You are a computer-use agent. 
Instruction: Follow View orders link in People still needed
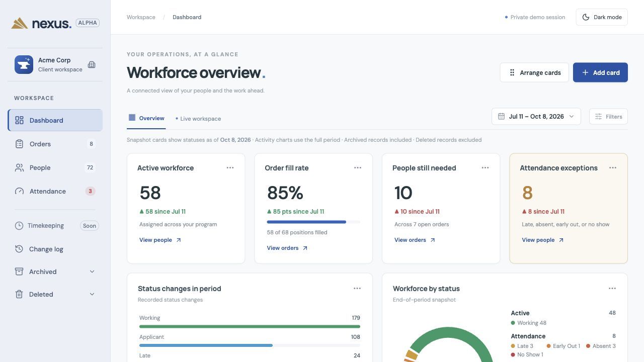[415, 240]
